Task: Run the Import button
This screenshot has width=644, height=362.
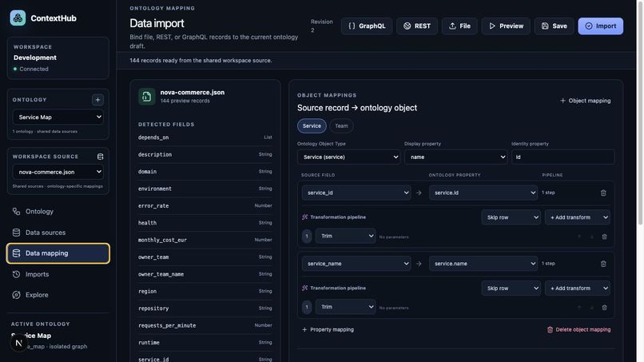Action: pyautogui.click(x=601, y=26)
